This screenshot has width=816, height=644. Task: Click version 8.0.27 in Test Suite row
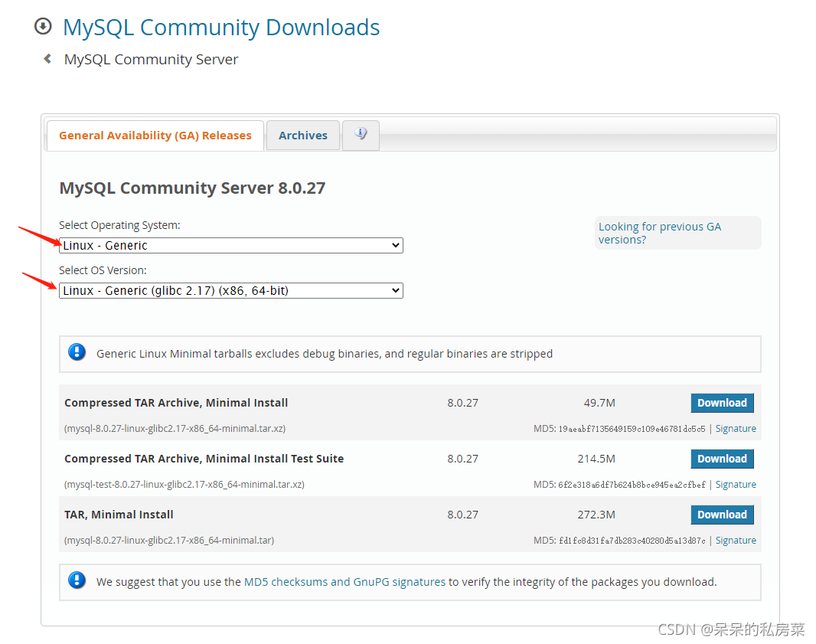[462, 459]
